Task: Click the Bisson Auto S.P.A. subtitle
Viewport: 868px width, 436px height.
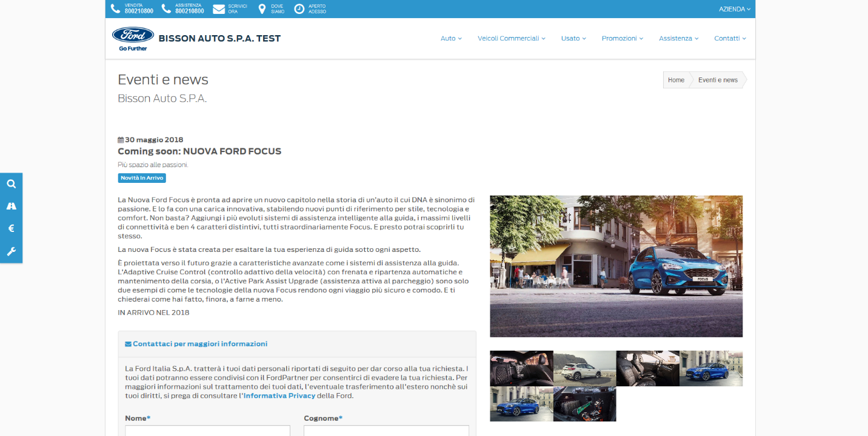Action: pyautogui.click(x=162, y=98)
